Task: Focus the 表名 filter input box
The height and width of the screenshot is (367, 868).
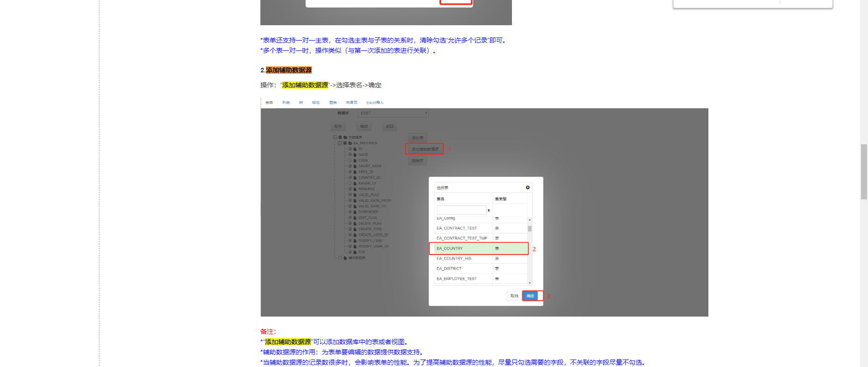Action: [462, 210]
